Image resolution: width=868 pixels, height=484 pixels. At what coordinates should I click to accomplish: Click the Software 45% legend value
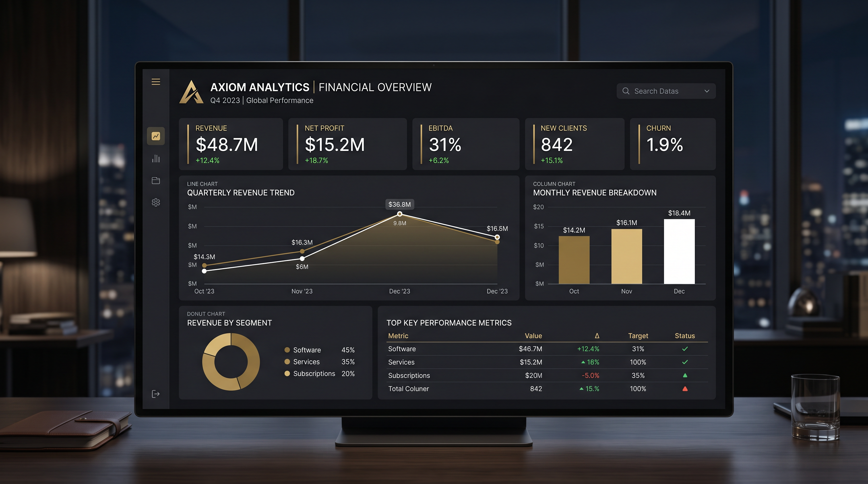(x=348, y=350)
